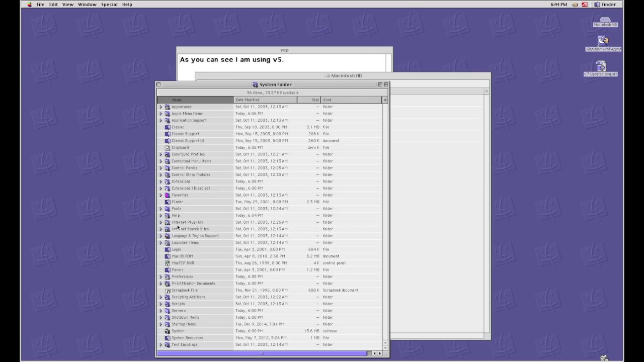Sort by the Date Modified column header

(x=265, y=100)
